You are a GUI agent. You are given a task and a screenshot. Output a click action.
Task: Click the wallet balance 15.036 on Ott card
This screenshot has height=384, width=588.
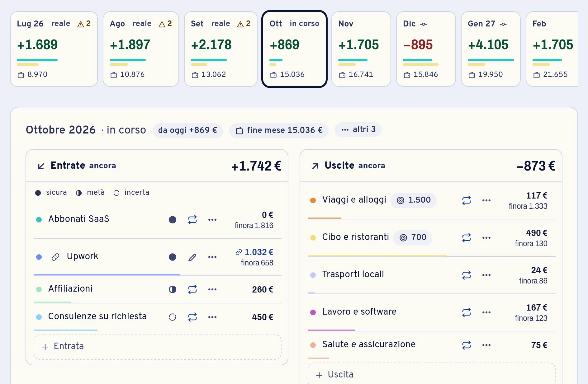(x=292, y=75)
